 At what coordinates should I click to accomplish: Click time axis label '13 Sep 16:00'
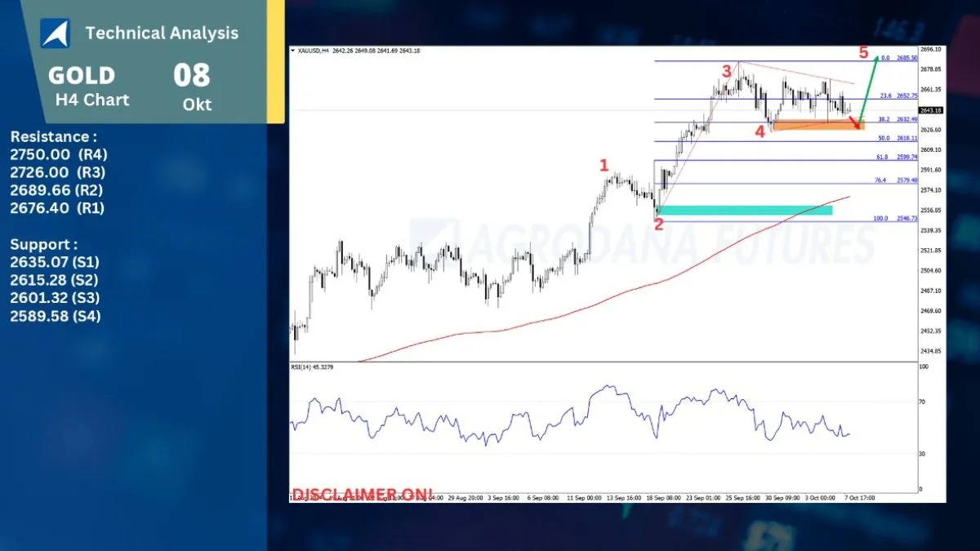click(623, 496)
